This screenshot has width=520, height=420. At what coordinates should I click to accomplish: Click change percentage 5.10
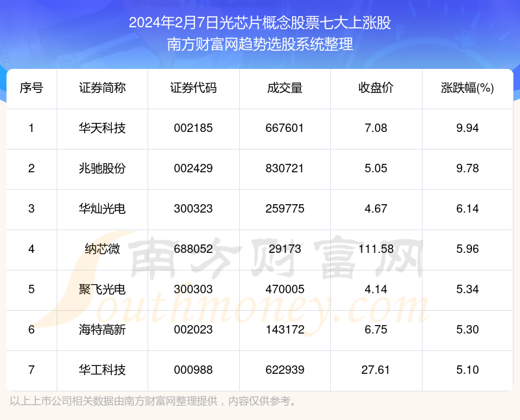tap(467, 370)
